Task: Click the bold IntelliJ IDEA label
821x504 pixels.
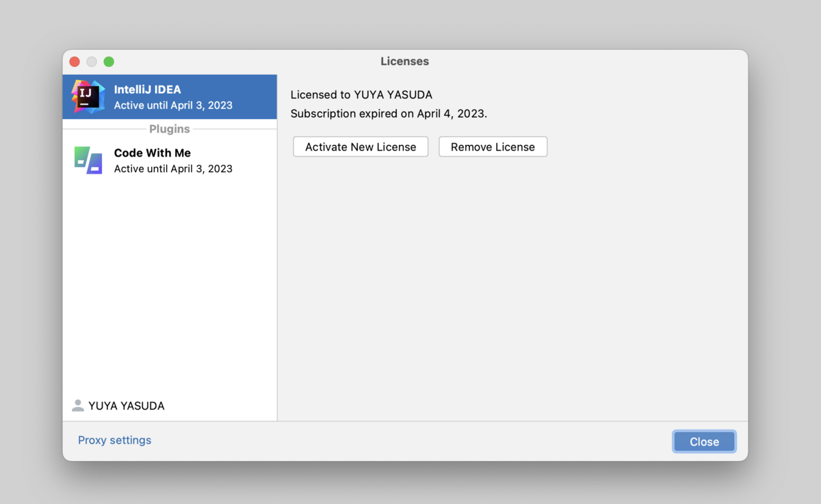Action: pos(146,89)
